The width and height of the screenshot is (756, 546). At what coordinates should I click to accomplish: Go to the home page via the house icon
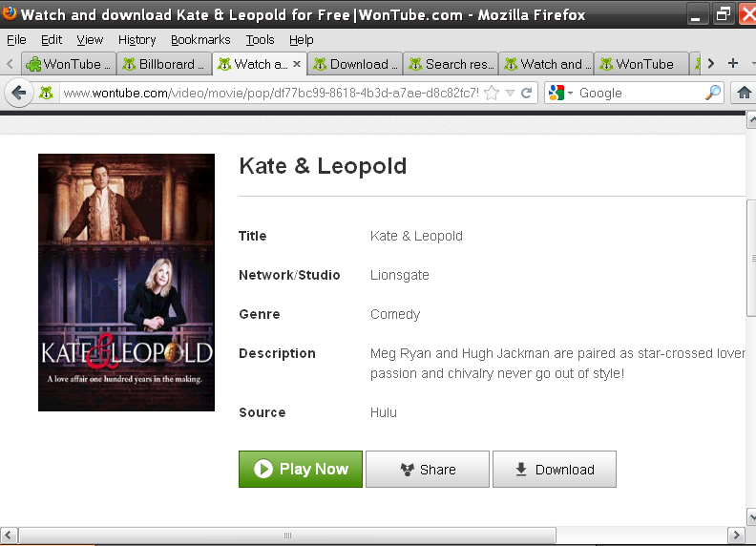click(x=744, y=93)
